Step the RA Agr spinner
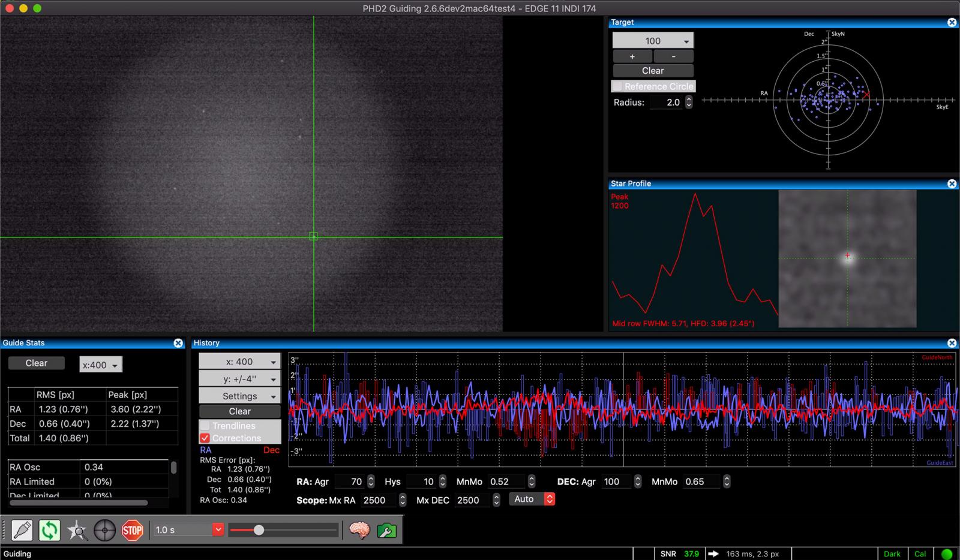 click(371, 481)
